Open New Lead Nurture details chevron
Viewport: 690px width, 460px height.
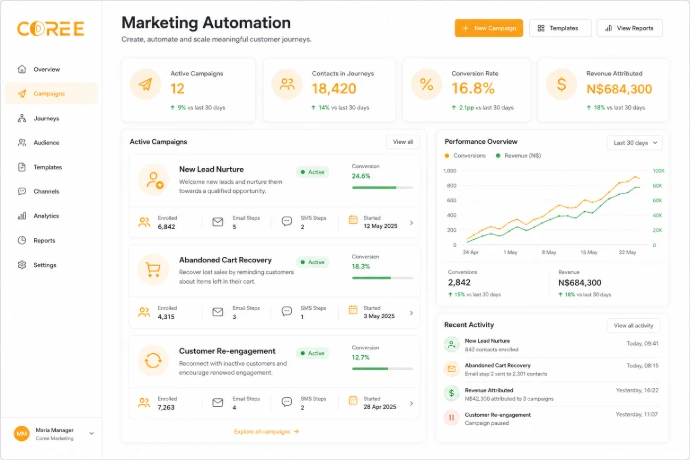tap(411, 223)
